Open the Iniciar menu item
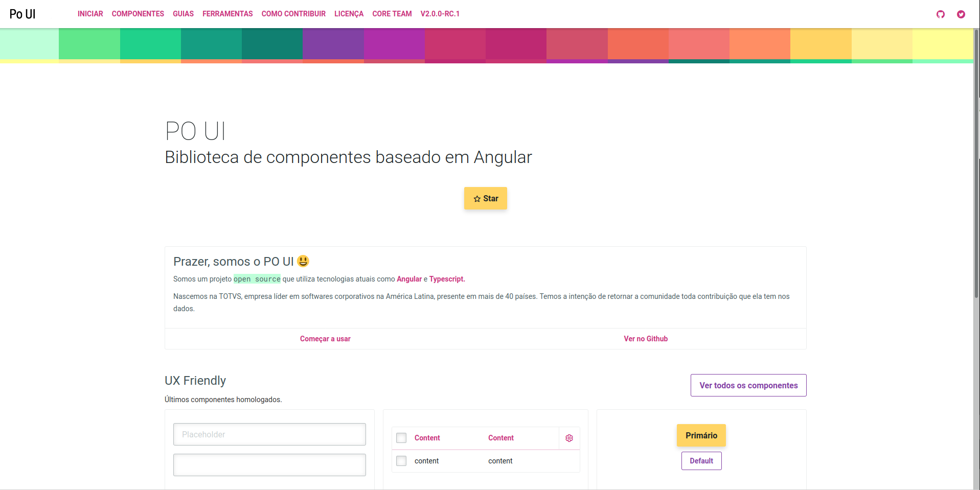The width and height of the screenshot is (980, 490). point(90,14)
